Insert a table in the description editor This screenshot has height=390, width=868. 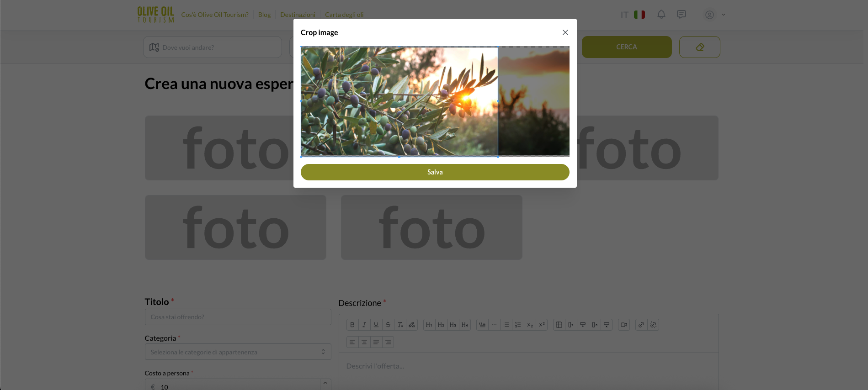pyautogui.click(x=559, y=325)
